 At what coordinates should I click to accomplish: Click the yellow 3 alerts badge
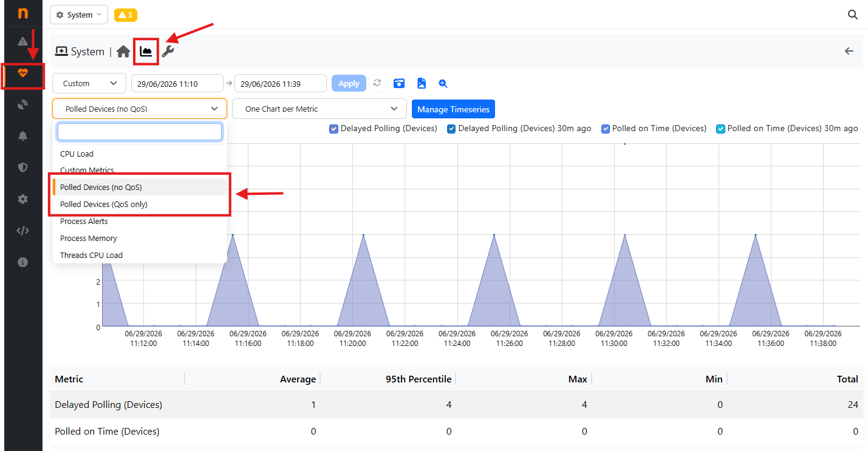coord(126,15)
